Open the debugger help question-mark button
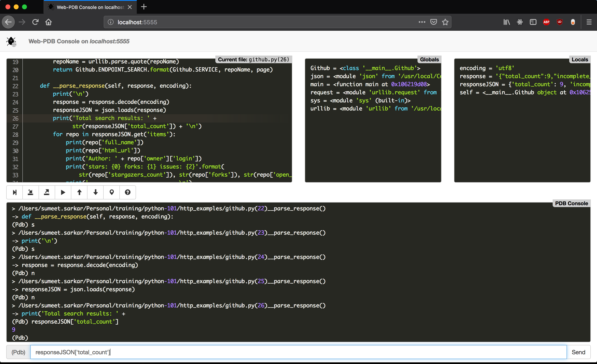 pyautogui.click(x=128, y=192)
